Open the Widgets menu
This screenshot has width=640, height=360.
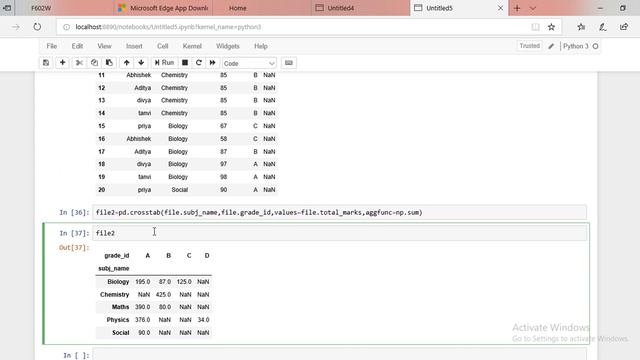[x=227, y=46]
